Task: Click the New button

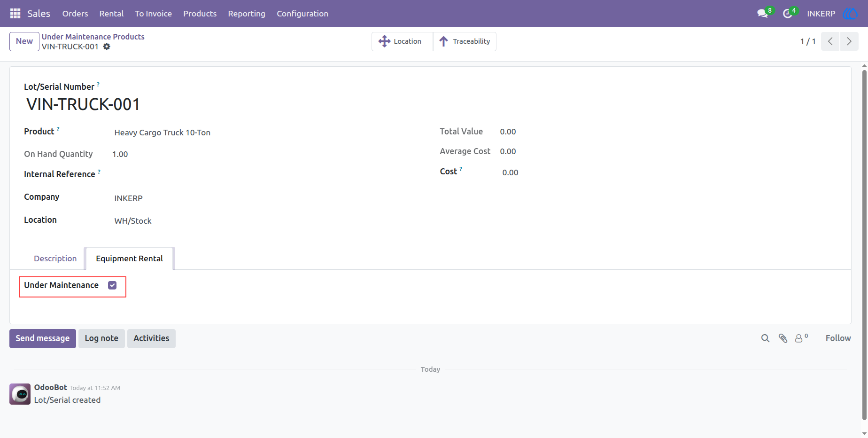Action: click(x=24, y=41)
